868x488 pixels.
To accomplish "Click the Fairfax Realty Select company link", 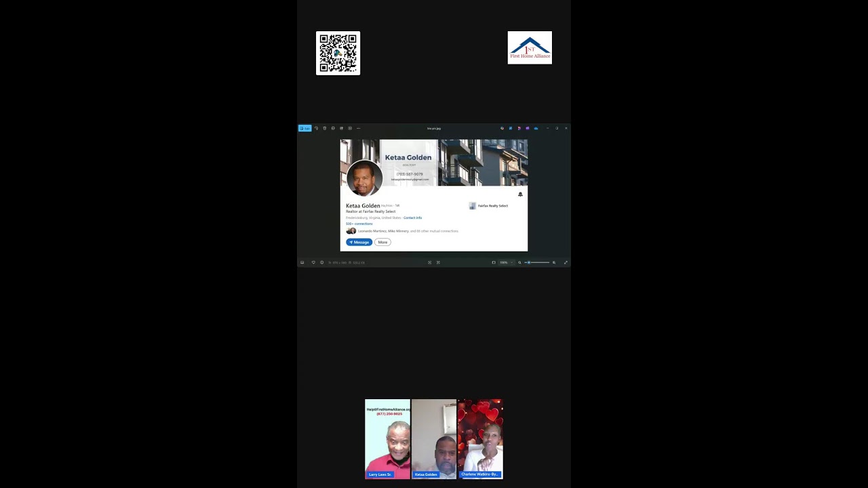I will [488, 205].
